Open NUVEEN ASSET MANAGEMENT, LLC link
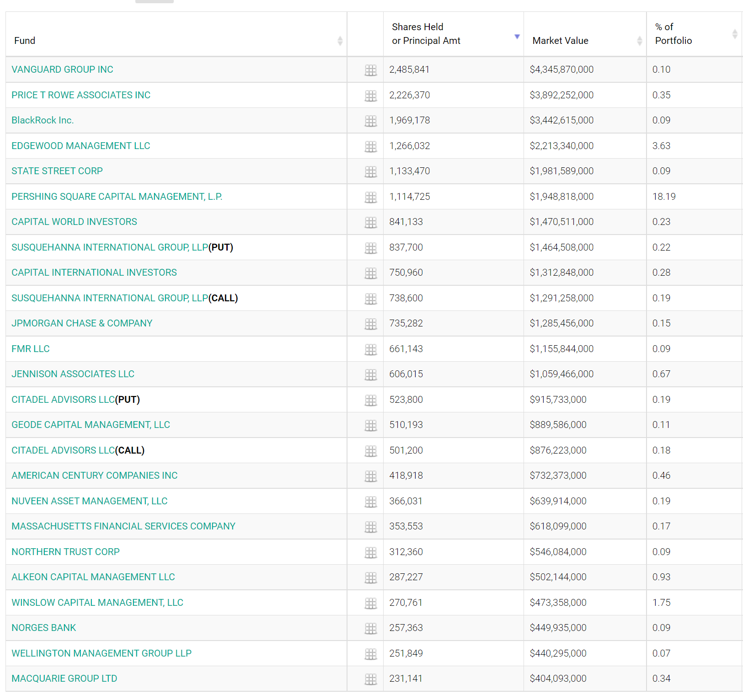The image size is (743, 700). (x=90, y=501)
